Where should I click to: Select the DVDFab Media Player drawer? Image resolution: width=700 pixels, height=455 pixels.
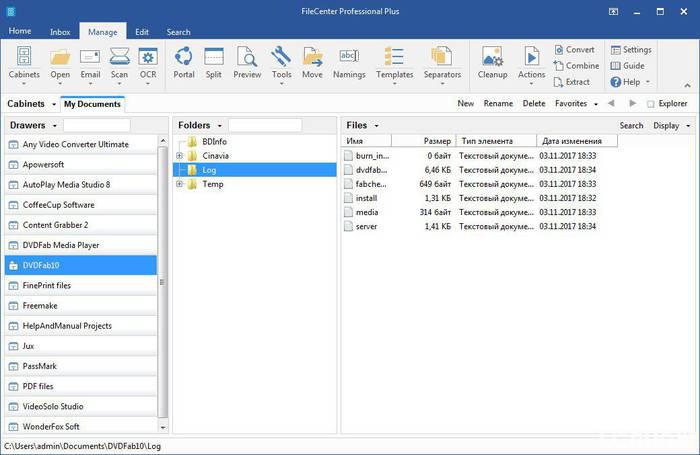click(81, 245)
